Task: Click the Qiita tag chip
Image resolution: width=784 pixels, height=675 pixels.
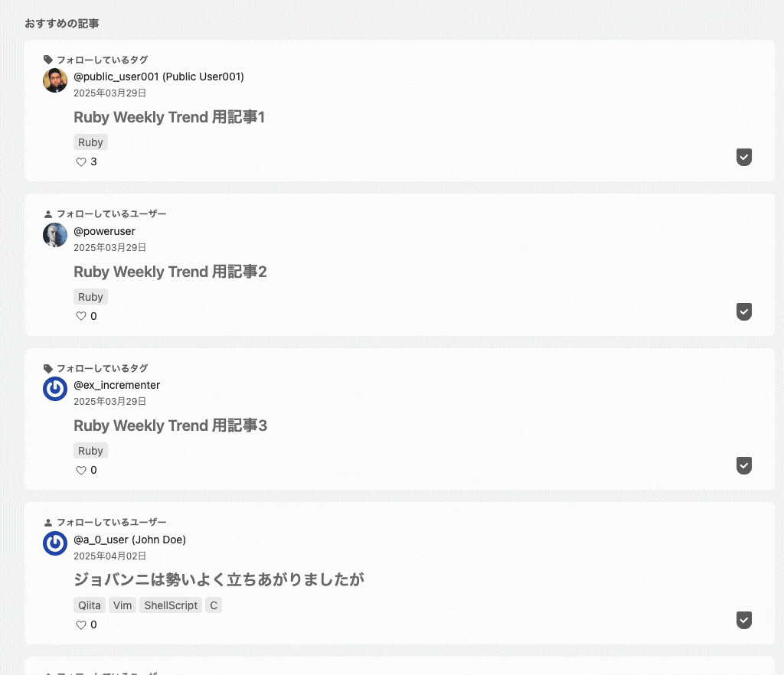Action: [x=89, y=605]
